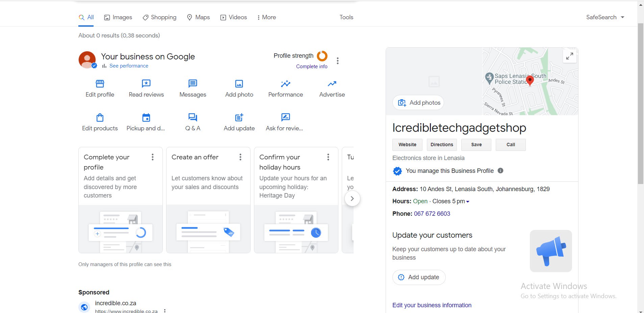Click the Saps Lenasia South Police Station marker
Image resolution: width=644 pixels, height=313 pixels.
489,78
